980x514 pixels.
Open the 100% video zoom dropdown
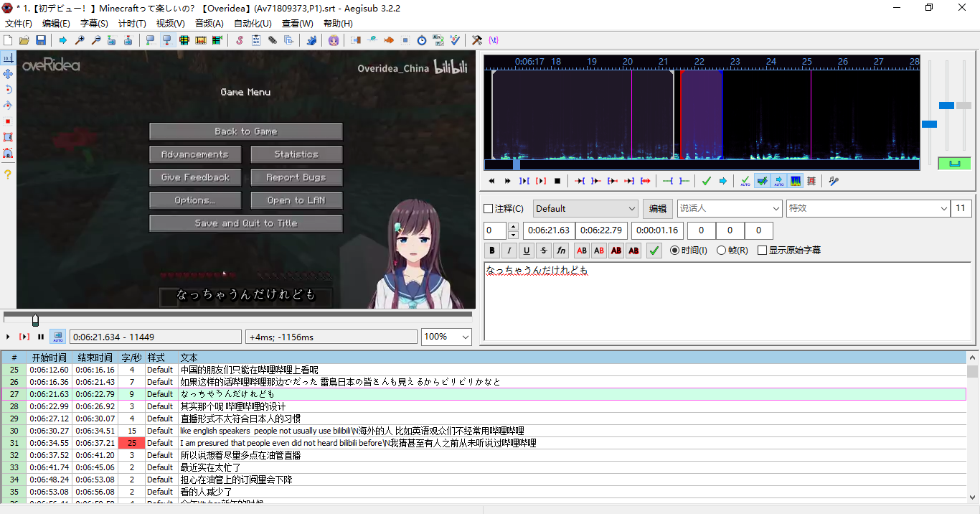[x=465, y=337]
